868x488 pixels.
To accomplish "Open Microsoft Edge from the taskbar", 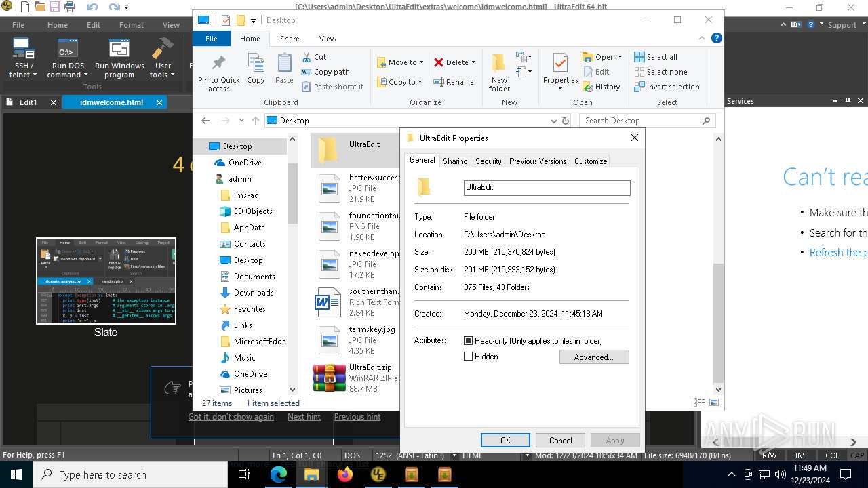I will (279, 474).
